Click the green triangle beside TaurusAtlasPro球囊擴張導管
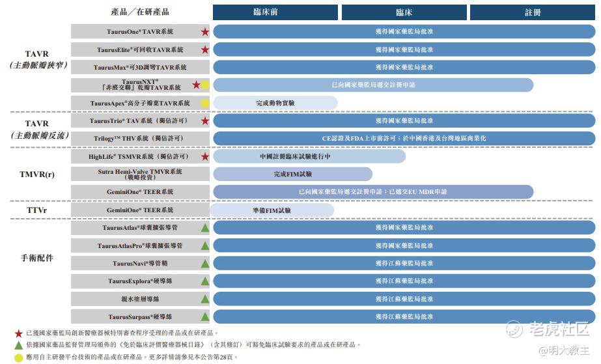Image resolution: width=601 pixels, height=364 pixels. 205,245
